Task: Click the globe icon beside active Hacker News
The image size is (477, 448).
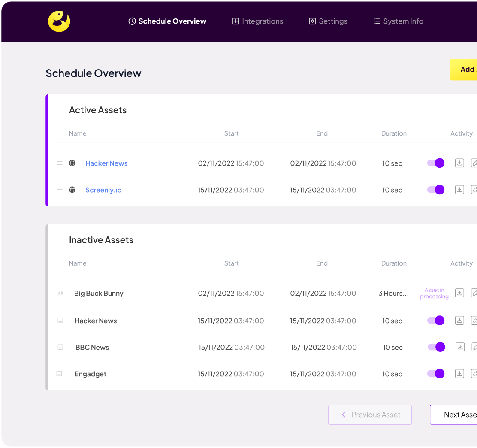Action: pos(72,163)
